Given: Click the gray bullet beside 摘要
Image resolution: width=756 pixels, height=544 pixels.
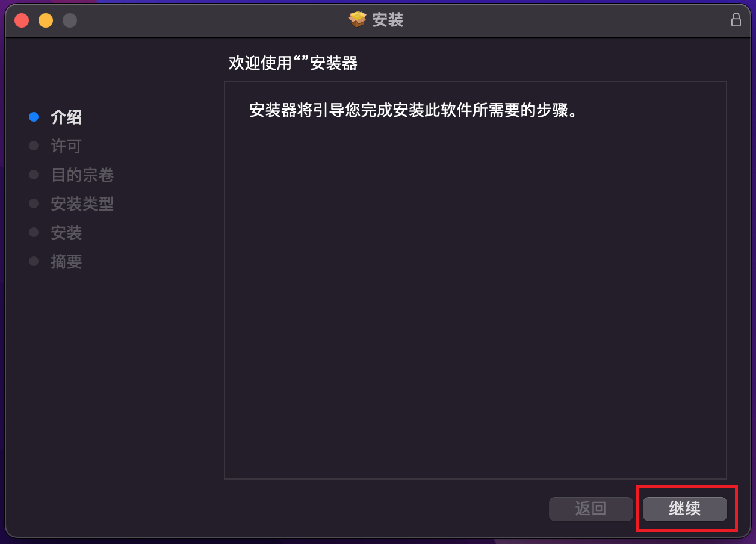Looking at the screenshot, I should [34, 262].
